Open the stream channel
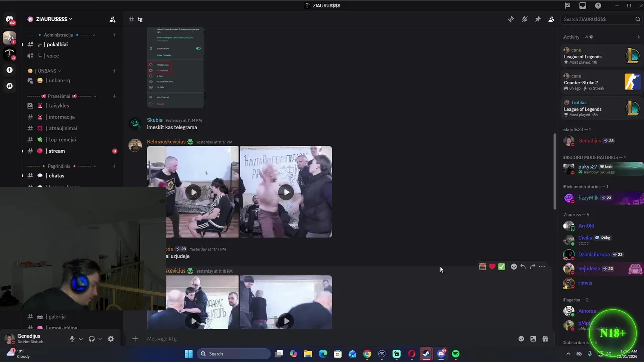 pos(72,151)
